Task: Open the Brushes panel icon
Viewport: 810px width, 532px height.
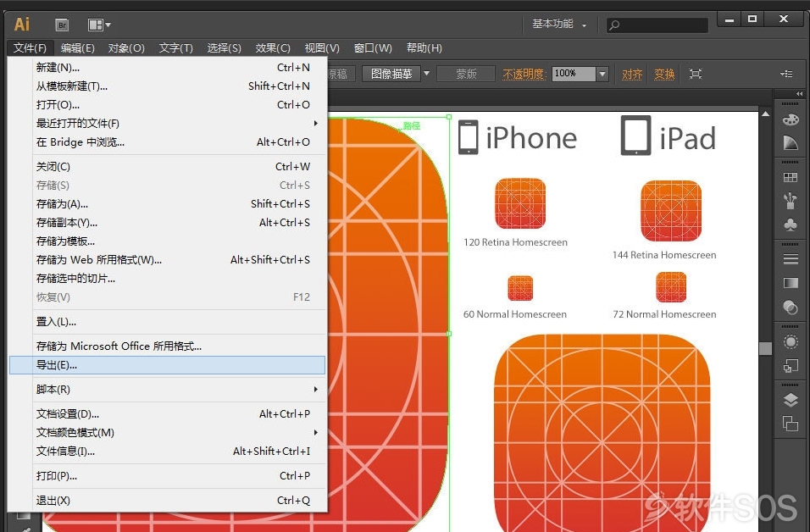Action: pos(791,201)
